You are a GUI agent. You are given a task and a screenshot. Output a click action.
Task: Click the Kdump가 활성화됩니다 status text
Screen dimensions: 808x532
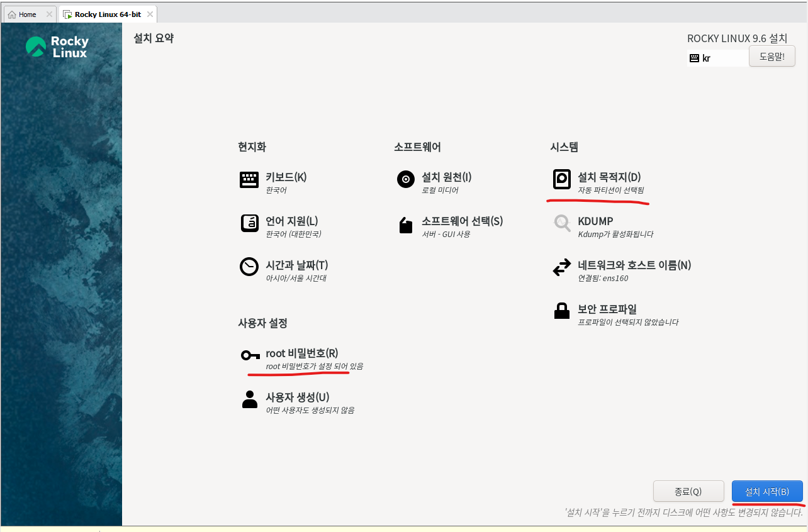click(615, 234)
